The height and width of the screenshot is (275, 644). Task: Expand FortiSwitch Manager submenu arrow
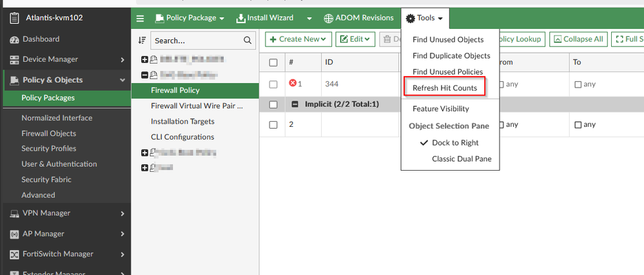point(122,254)
